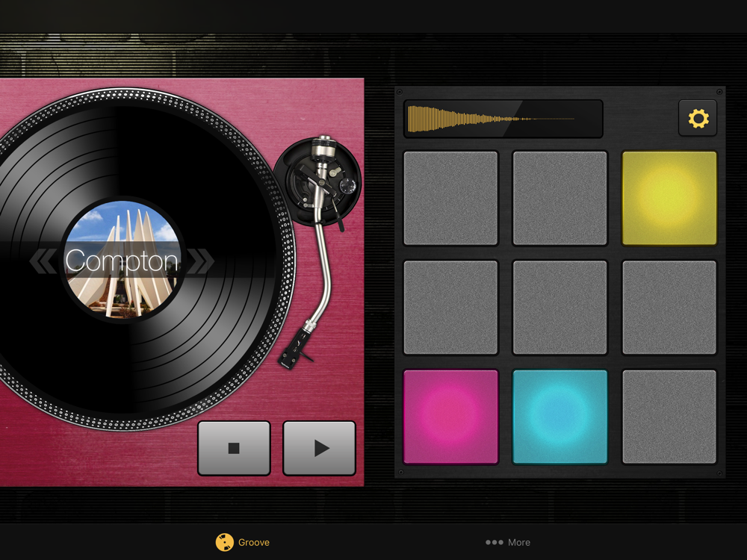This screenshot has width=747, height=560.
Task: Tap the gray pad below the yellow pad
Action: click(x=669, y=308)
